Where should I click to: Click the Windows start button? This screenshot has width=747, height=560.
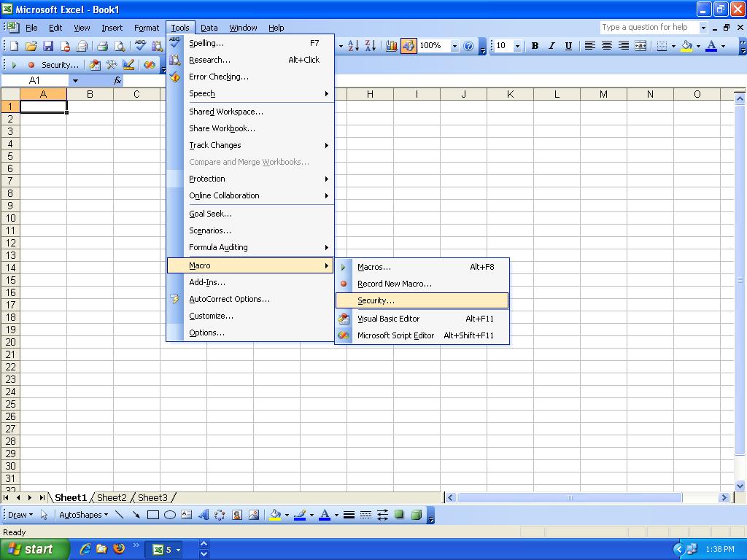pyautogui.click(x=34, y=549)
